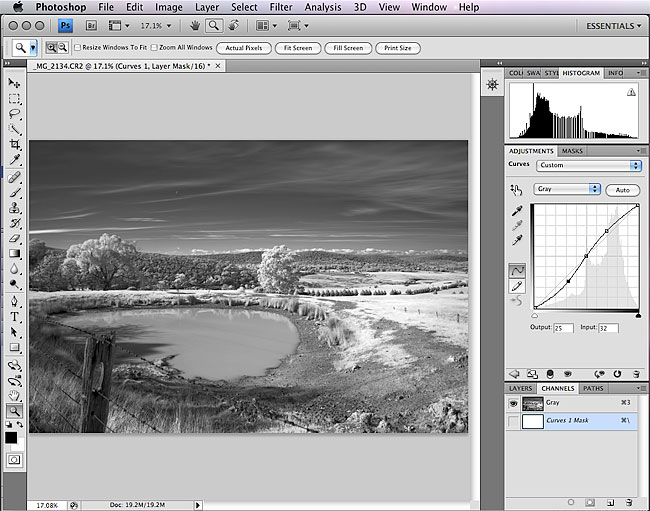Click the Fit Screen button
This screenshot has height=511, width=650.
click(x=299, y=48)
